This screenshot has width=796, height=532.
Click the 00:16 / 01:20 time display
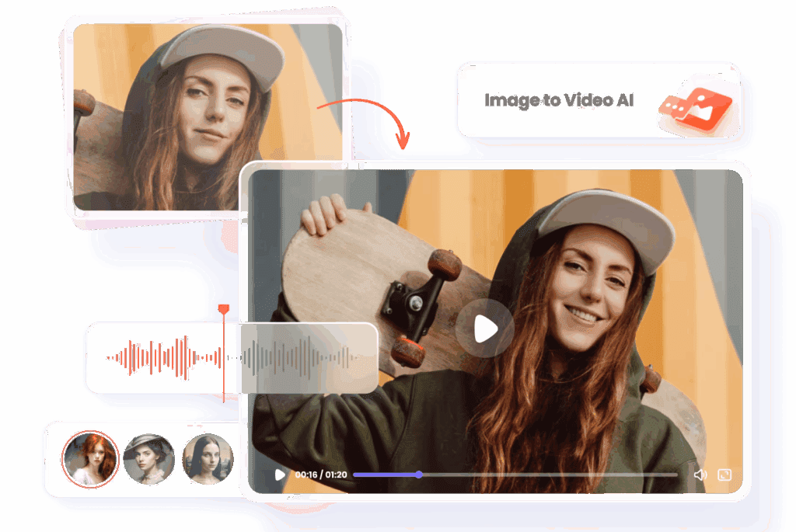(x=320, y=475)
